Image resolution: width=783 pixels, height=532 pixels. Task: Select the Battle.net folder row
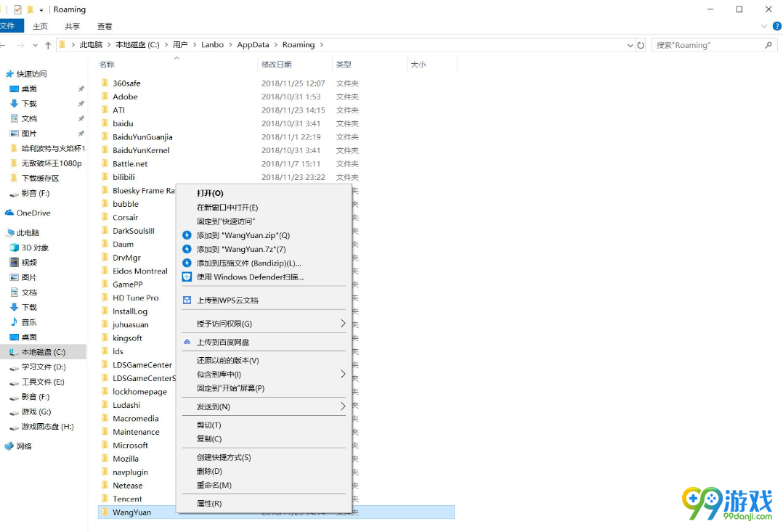coord(276,164)
